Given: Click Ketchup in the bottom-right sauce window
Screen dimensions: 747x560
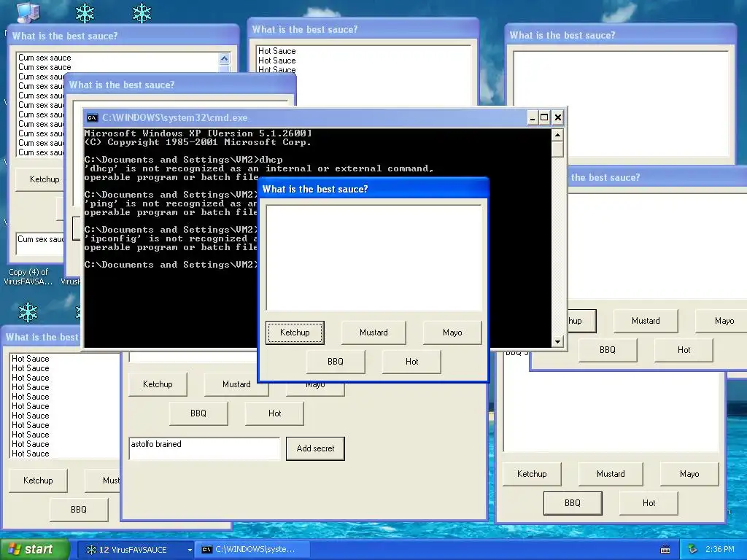Looking at the screenshot, I should (x=532, y=474).
